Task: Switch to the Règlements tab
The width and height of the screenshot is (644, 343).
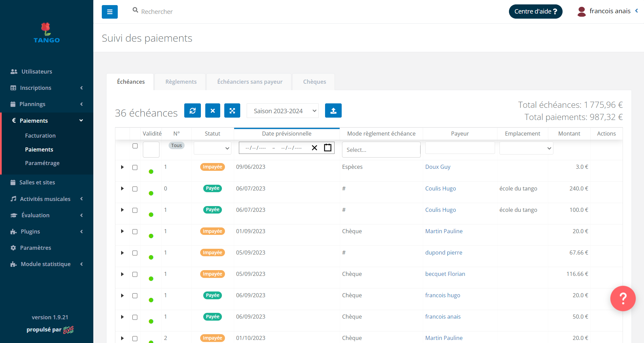Action: click(181, 82)
